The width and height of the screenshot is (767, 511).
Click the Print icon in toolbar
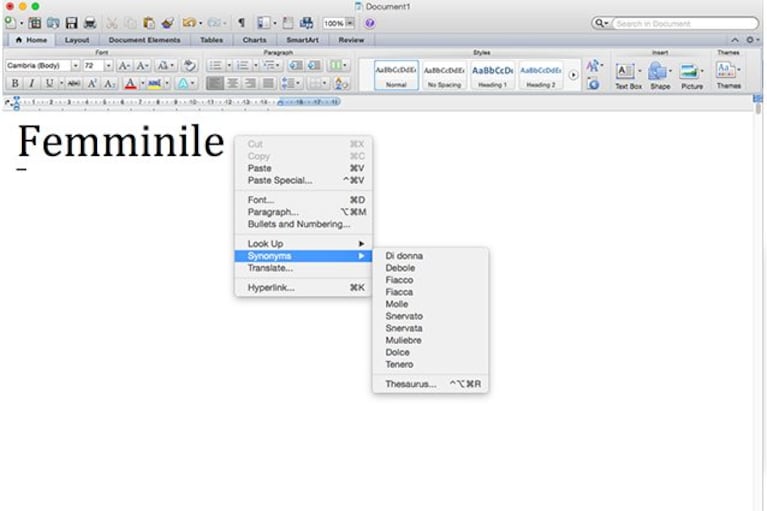90,23
